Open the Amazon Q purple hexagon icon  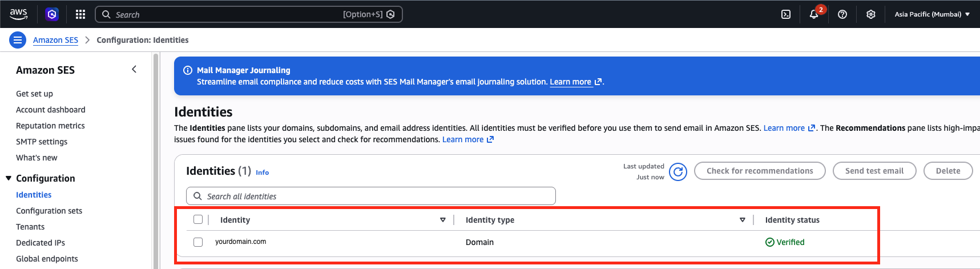[x=52, y=14]
